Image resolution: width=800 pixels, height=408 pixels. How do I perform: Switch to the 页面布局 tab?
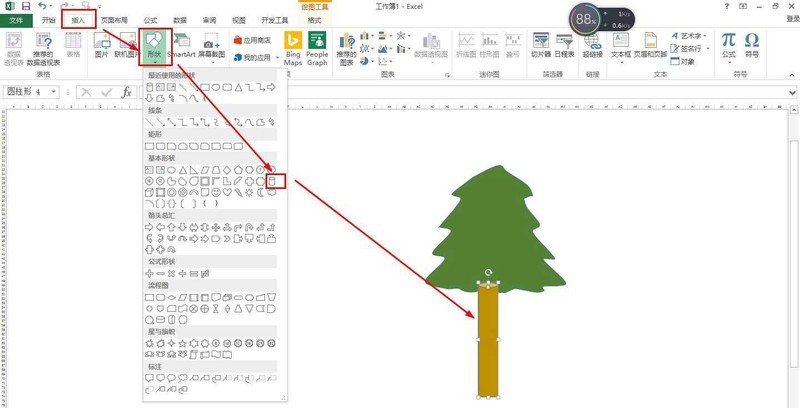pos(114,20)
